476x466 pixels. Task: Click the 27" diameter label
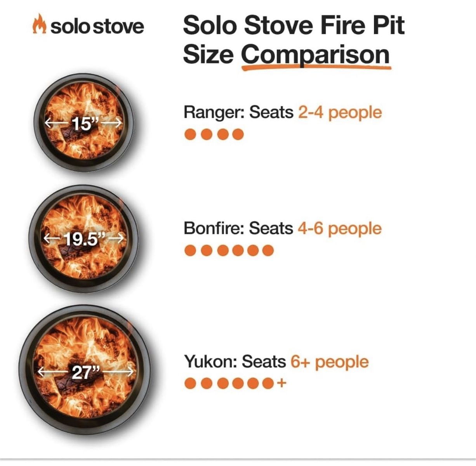pyautogui.click(x=86, y=372)
